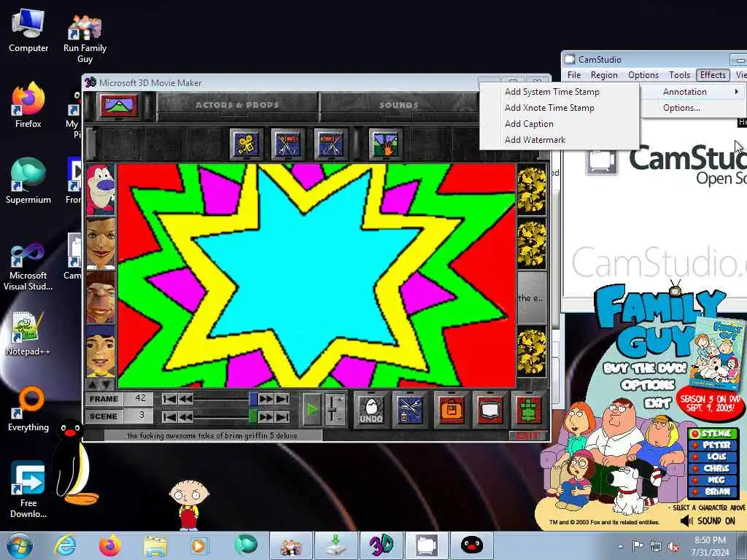Choose Options... in Effects menu

click(694, 108)
